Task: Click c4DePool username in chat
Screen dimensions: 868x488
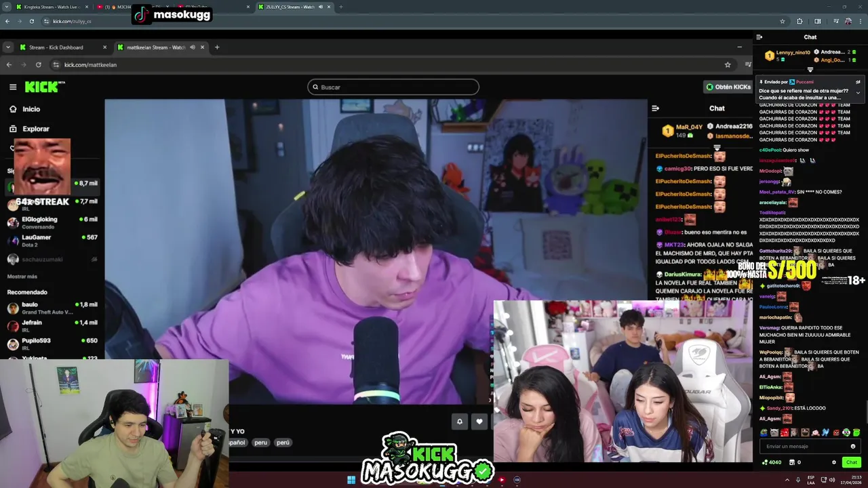Action: pyautogui.click(x=770, y=150)
